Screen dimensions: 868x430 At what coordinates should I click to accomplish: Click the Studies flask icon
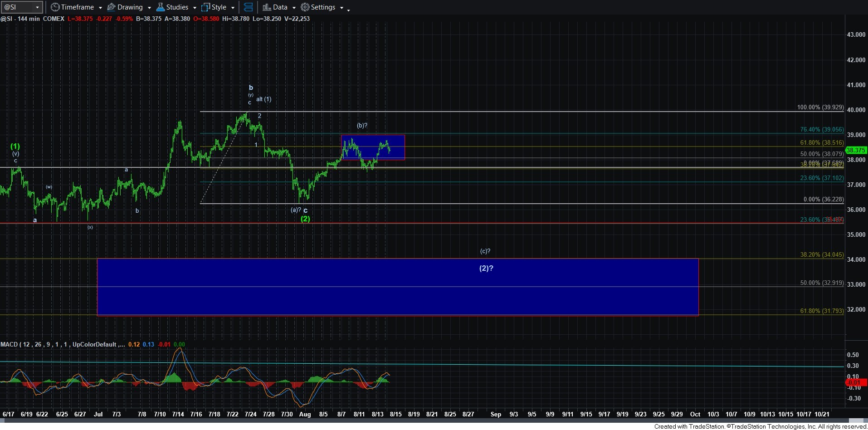[x=160, y=7]
